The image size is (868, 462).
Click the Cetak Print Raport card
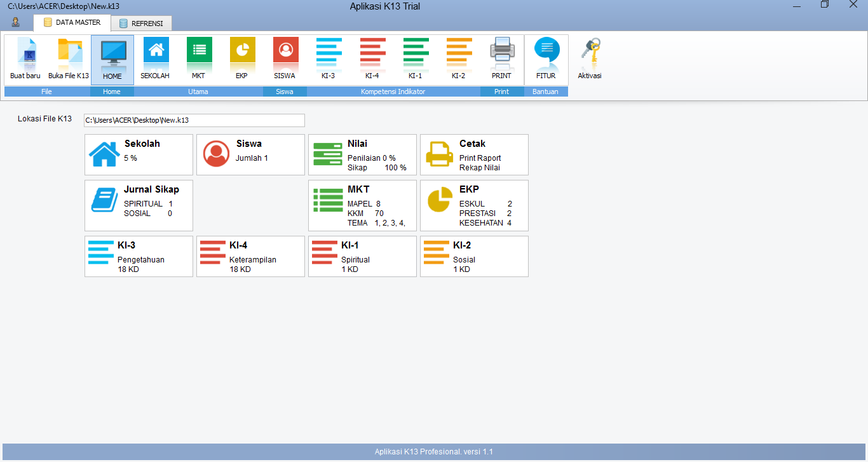click(x=474, y=154)
